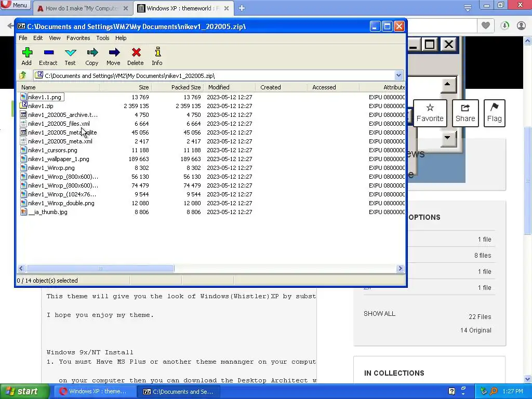
Task: Open the Opera Menu button
Action: coord(15,5)
